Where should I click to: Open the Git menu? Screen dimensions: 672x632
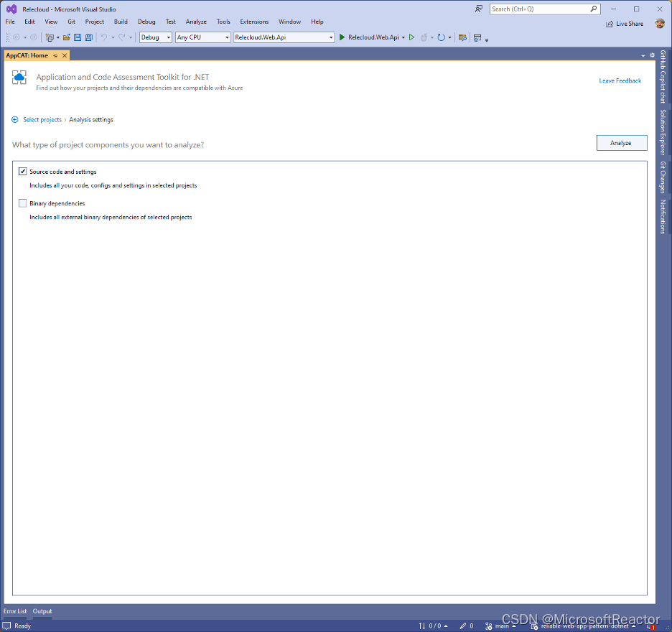point(71,22)
